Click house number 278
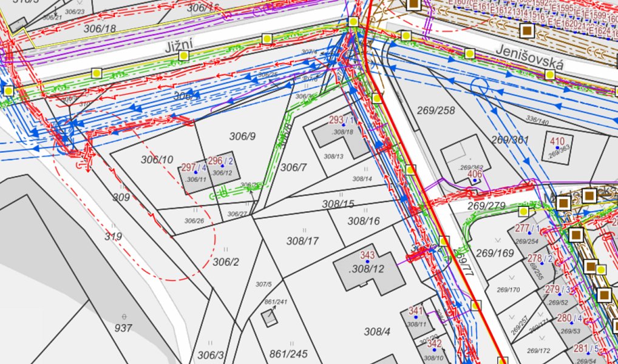 [x=534, y=258]
